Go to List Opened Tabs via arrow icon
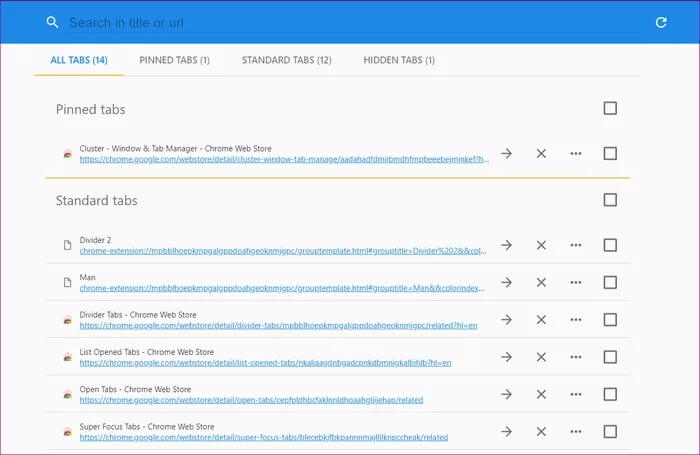This screenshot has height=455, width=700. click(506, 357)
